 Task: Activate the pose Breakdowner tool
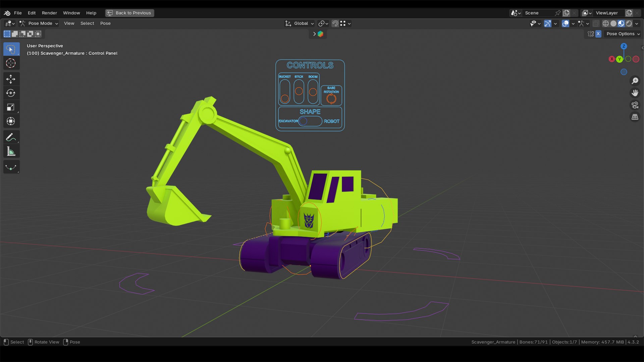[11, 167]
